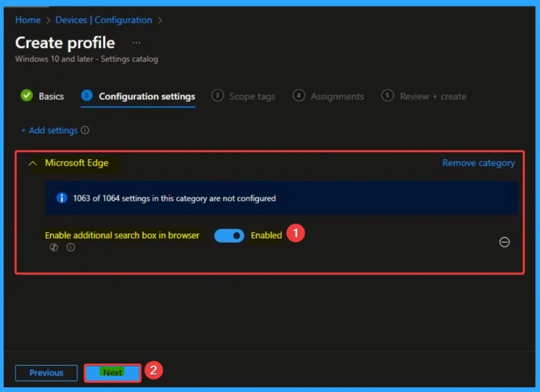Click the Windows 10 and later subtitle

pyautogui.click(x=86, y=59)
